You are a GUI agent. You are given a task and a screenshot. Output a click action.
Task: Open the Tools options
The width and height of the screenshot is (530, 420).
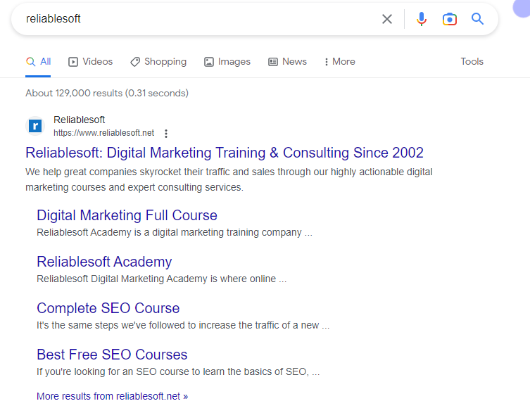coord(472,62)
